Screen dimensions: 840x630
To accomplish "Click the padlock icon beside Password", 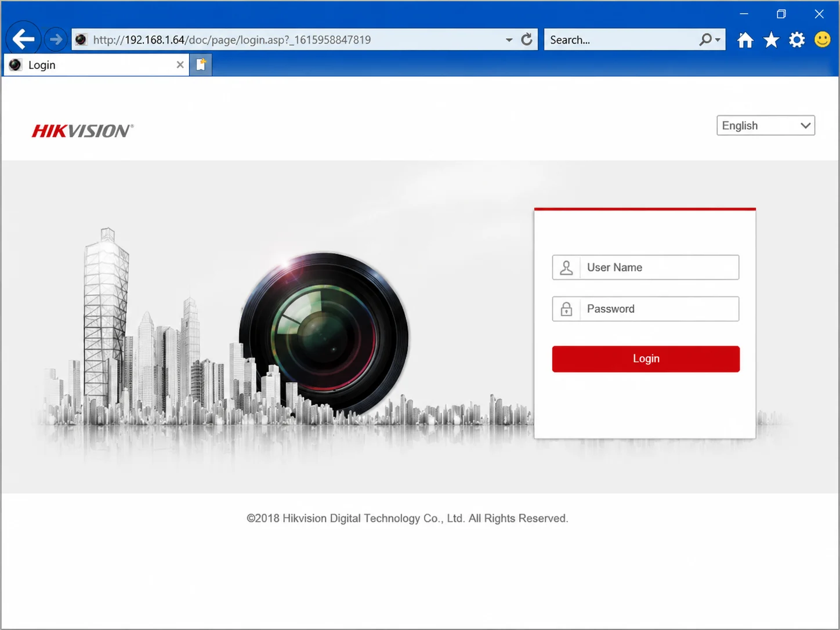I will point(567,309).
